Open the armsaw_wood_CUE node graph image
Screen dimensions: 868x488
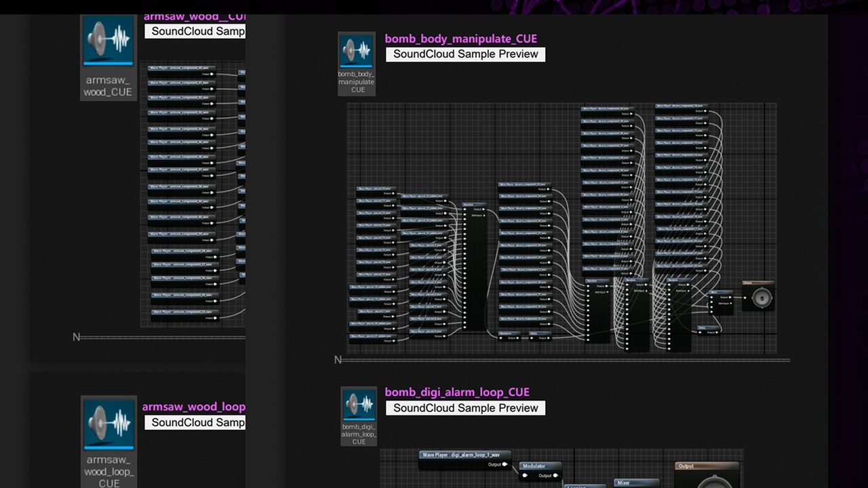coord(193,195)
